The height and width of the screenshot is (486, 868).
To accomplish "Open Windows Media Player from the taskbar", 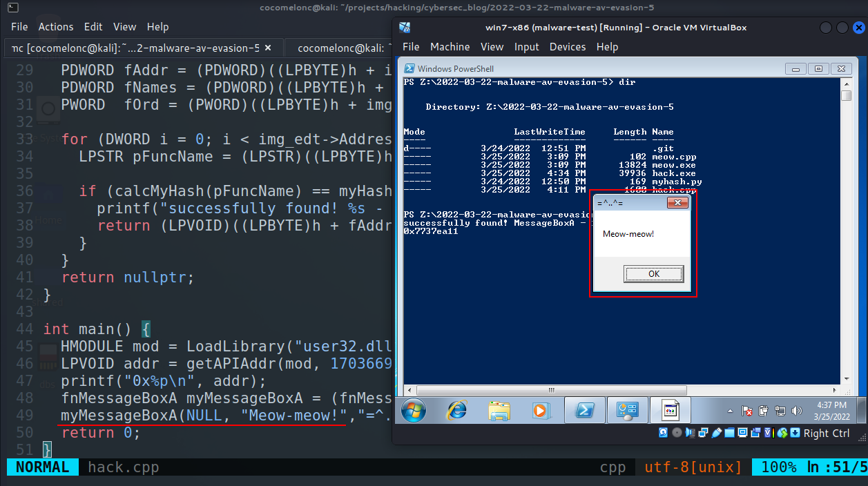I will click(x=540, y=411).
